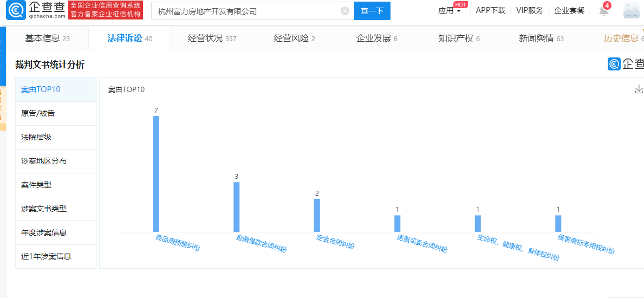The height and width of the screenshot is (298, 644).
Task: Open the APP下载 link
Action: pos(490,10)
